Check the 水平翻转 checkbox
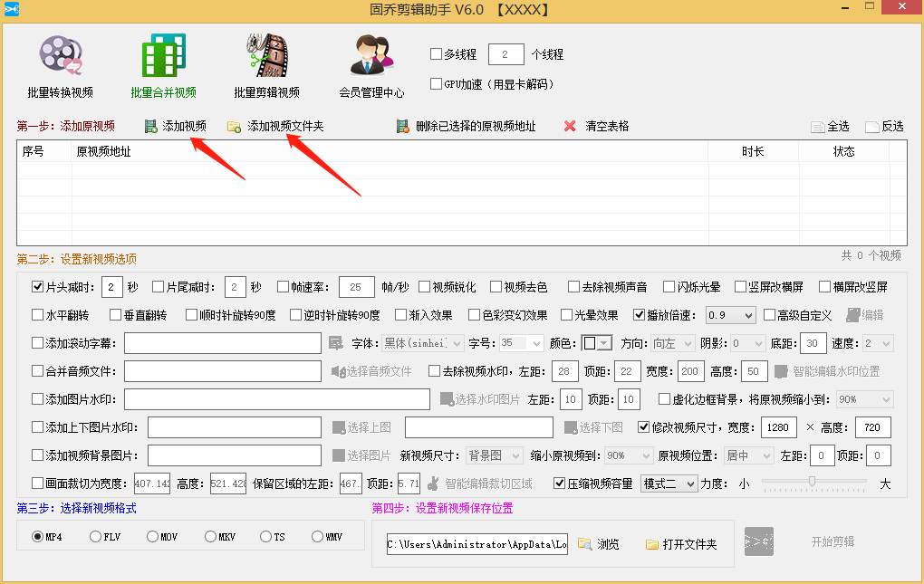Viewport: 924px width, 584px height. coord(38,315)
